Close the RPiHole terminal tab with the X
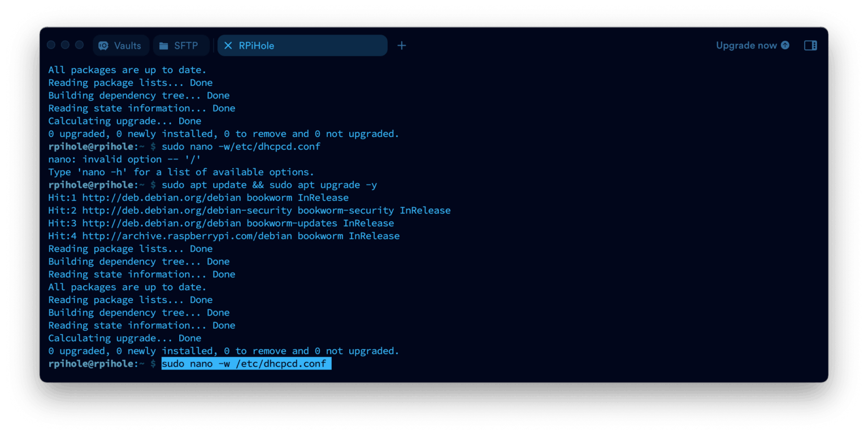Image resolution: width=868 pixels, height=435 pixels. pos(228,46)
